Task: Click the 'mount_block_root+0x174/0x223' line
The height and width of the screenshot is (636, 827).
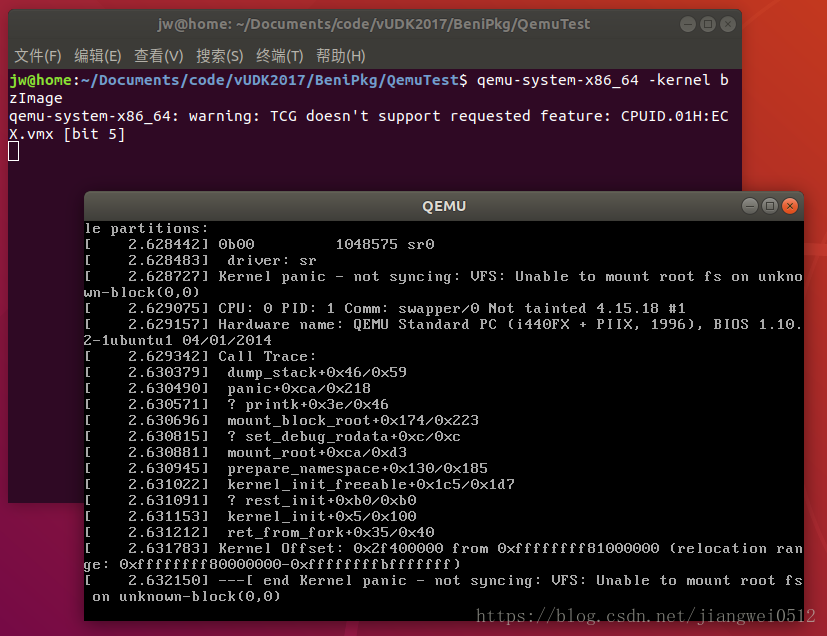Action: [x=282, y=420]
